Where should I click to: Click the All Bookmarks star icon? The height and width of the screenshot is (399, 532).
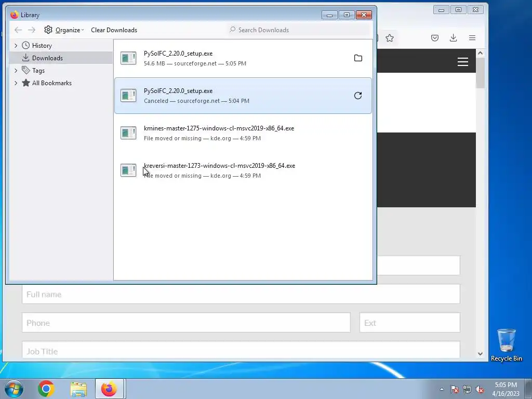(25, 83)
